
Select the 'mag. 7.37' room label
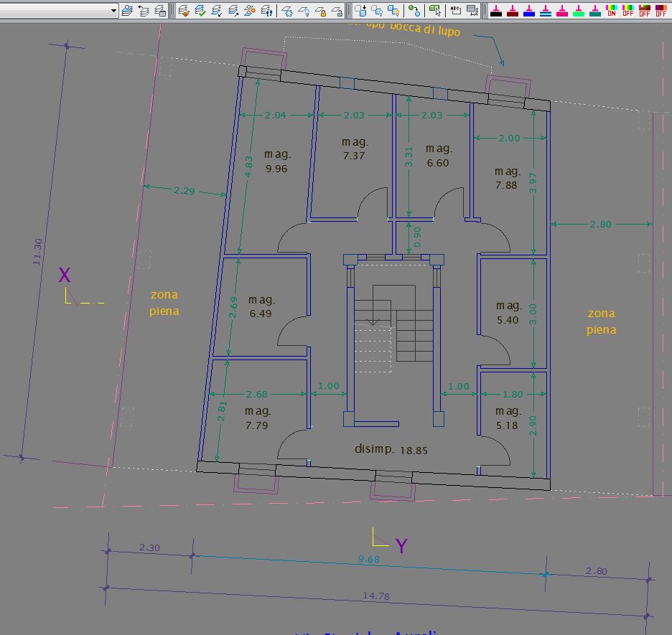pyautogui.click(x=355, y=149)
